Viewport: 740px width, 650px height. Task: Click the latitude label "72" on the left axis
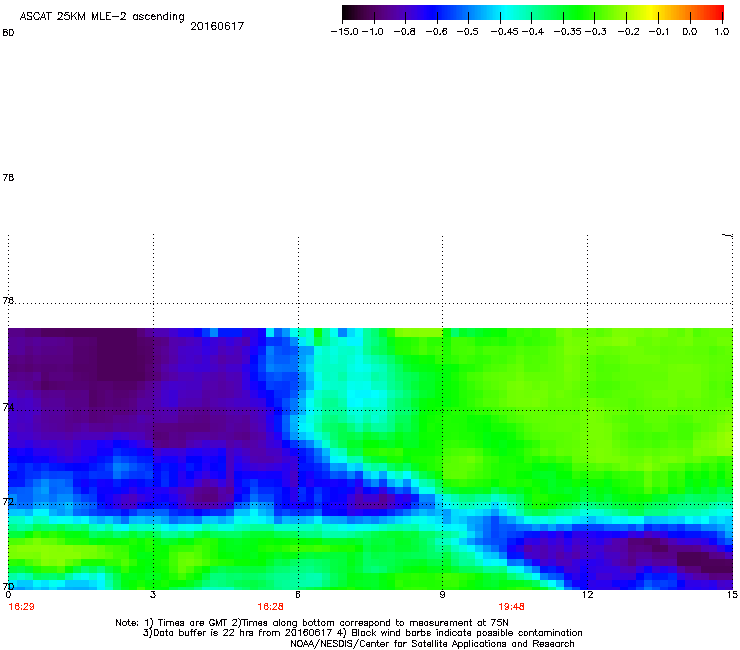click(8, 501)
